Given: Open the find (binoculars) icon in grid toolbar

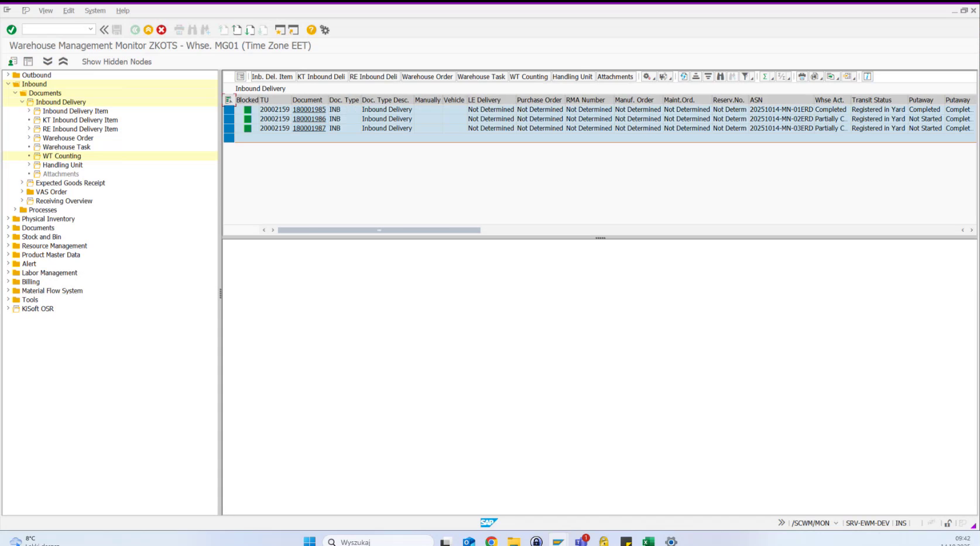Looking at the screenshot, I should coord(720,77).
